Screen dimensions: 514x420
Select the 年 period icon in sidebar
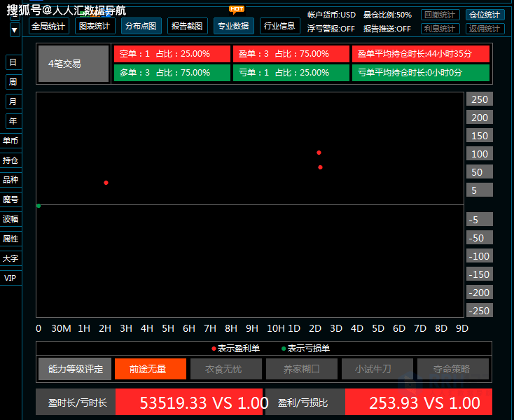tap(12, 121)
